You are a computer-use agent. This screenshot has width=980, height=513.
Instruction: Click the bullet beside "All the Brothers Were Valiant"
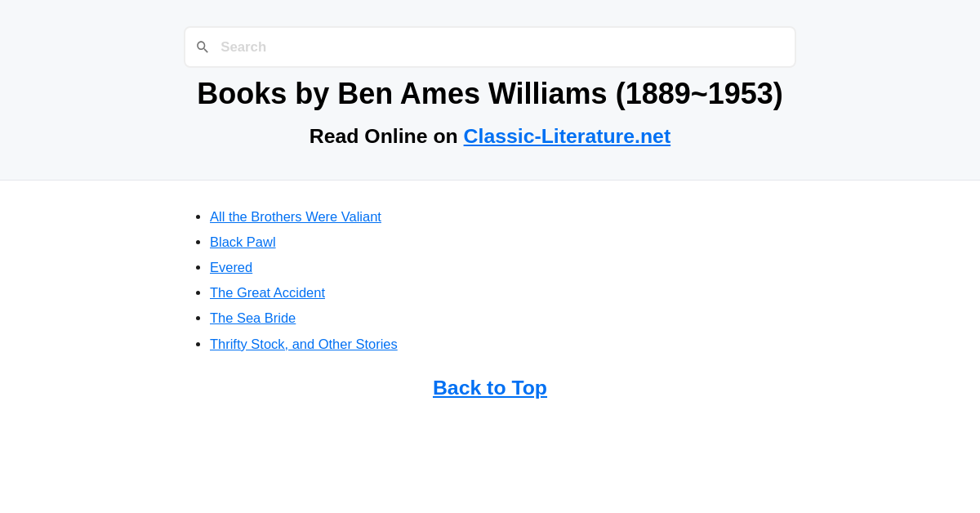(x=196, y=216)
